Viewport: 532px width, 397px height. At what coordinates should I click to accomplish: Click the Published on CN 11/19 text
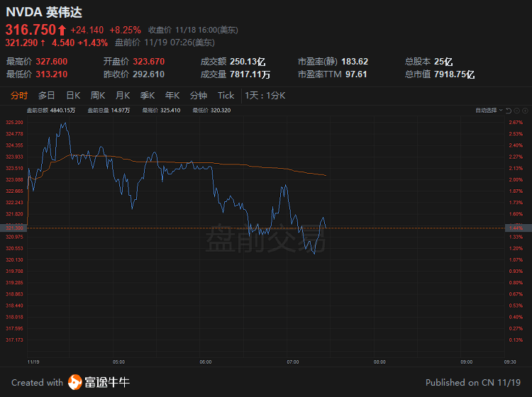[473, 383]
